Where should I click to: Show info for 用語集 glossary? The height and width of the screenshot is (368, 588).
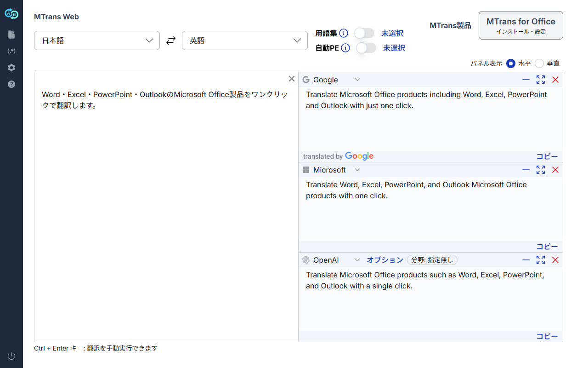(x=344, y=33)
